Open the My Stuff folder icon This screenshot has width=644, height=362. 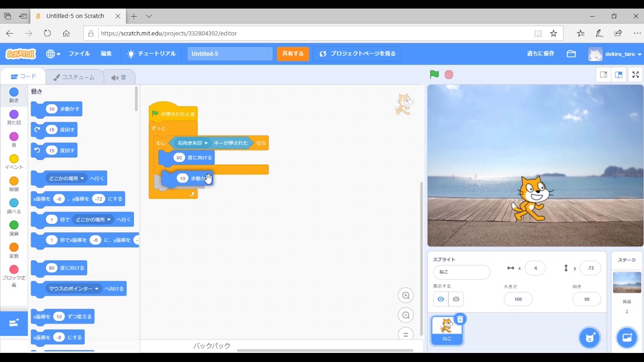click(571, 54)
